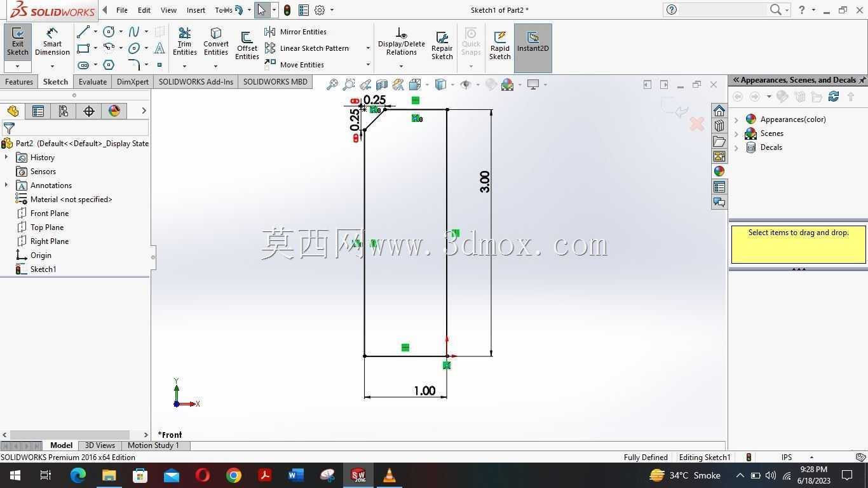Click the Repair Sketch tool

pyautogui.click(x=442, y=46)
